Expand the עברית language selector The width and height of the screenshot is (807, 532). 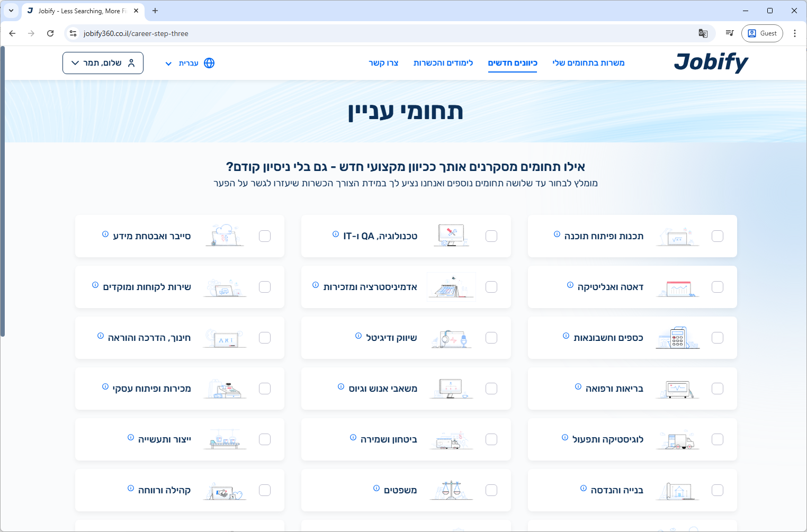pos(182,63)
